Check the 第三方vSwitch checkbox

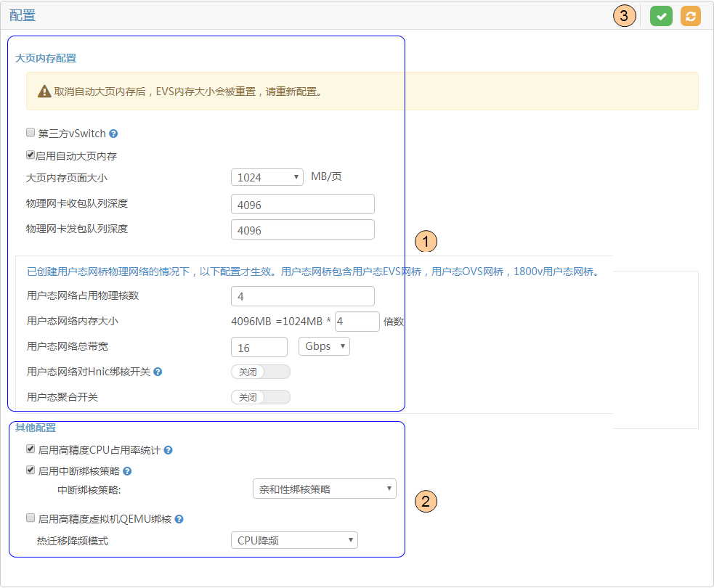point(30,131)
